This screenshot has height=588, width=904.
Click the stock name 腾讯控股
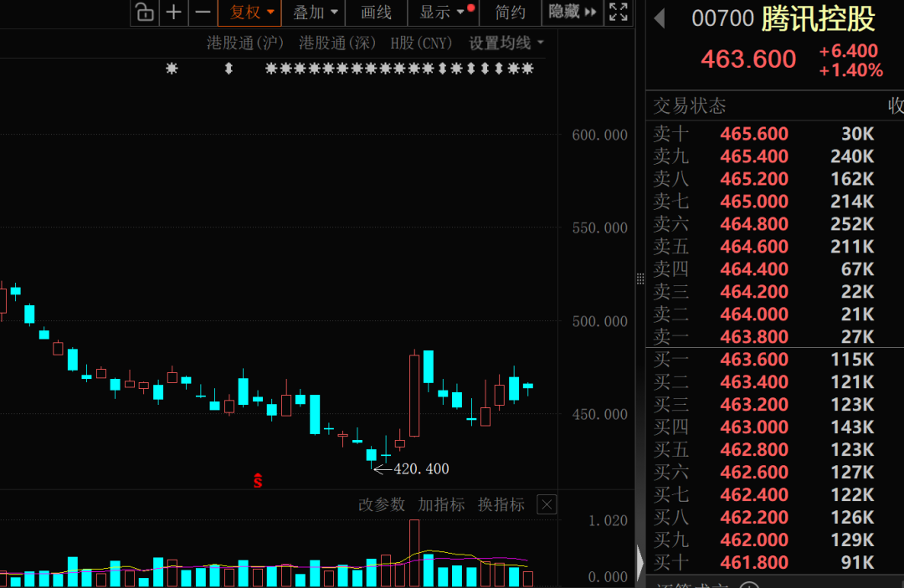click(x=818, y=19)
